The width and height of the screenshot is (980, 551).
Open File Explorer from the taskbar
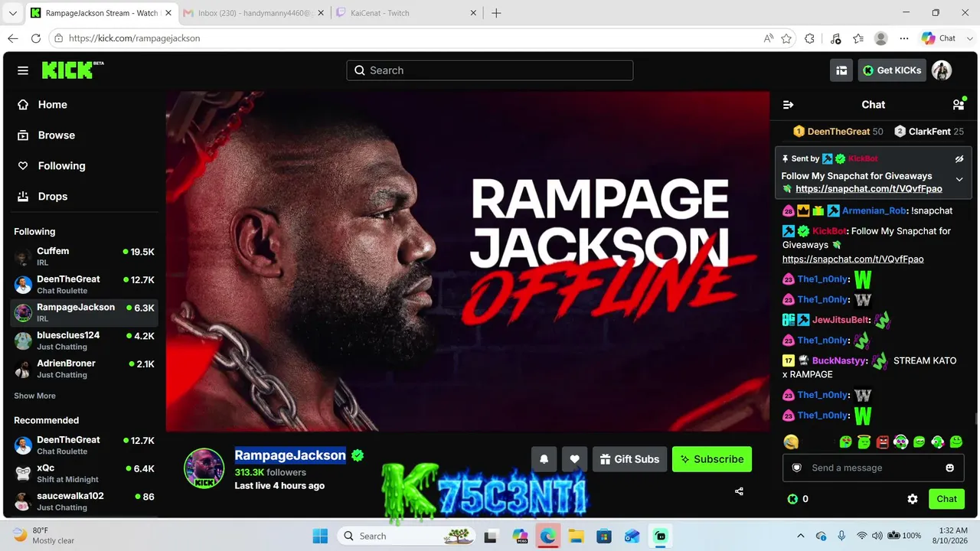[576, 536]
